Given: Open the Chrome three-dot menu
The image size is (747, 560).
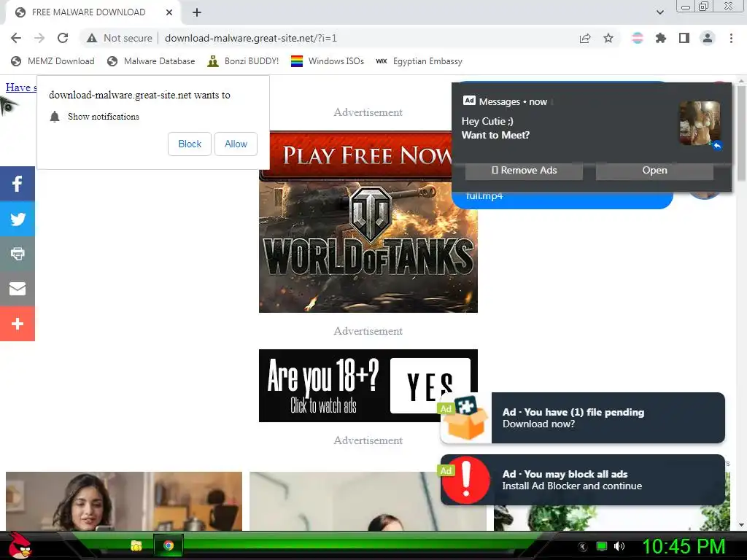Looking at the screenshot, I should click(731, 38).
